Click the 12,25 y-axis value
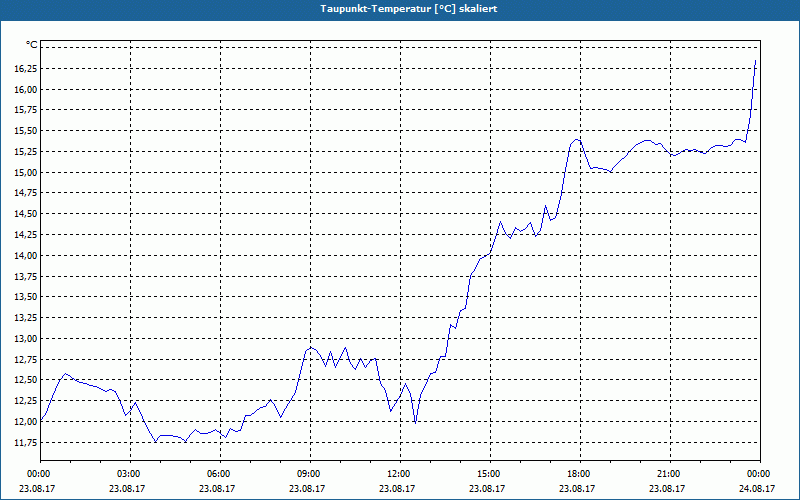Viewport: 800px width, 500px height. tap(26, 401)
